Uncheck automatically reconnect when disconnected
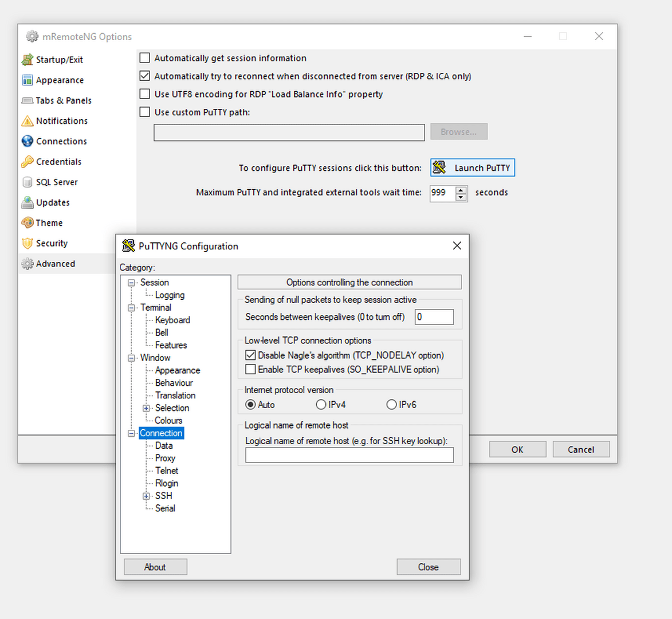The width and height of the screenshot is (672, 619). point(145,76)
